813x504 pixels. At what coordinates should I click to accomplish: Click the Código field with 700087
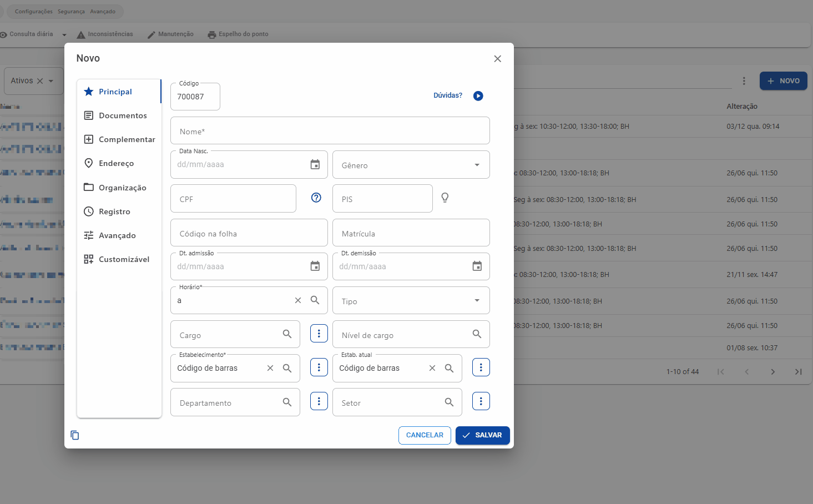pos(195,97)
